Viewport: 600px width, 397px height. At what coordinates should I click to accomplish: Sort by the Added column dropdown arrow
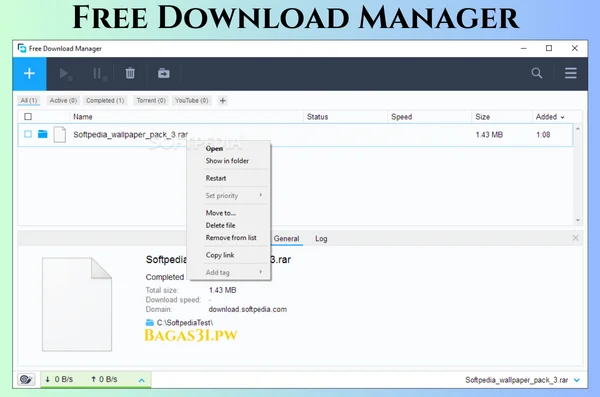pos(562,117)
